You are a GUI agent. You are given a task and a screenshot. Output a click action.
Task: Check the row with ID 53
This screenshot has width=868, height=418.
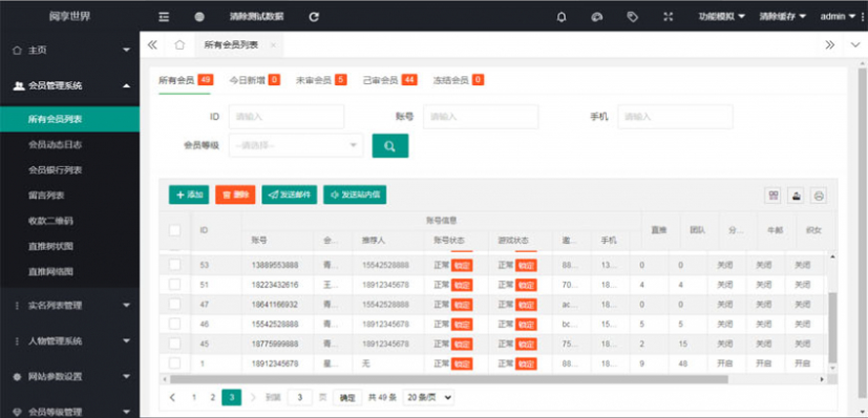click(x=174, y=265)
